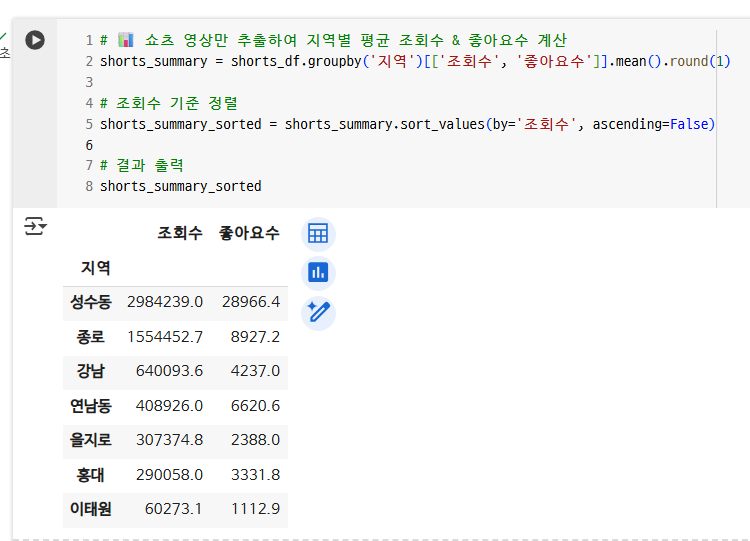Viewport: 750px width, 541px height.
Task: Click the comment '결과 출력'
Action: (x=142, y=166)
